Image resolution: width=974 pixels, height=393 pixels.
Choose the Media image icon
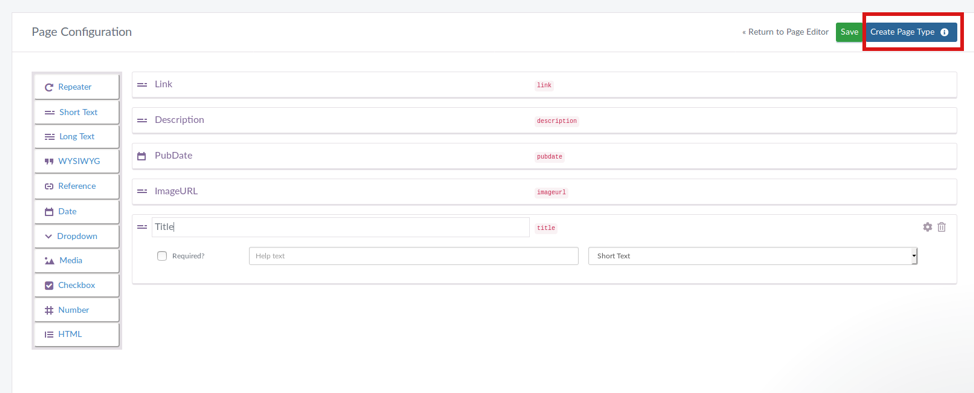tap(50, 261)
